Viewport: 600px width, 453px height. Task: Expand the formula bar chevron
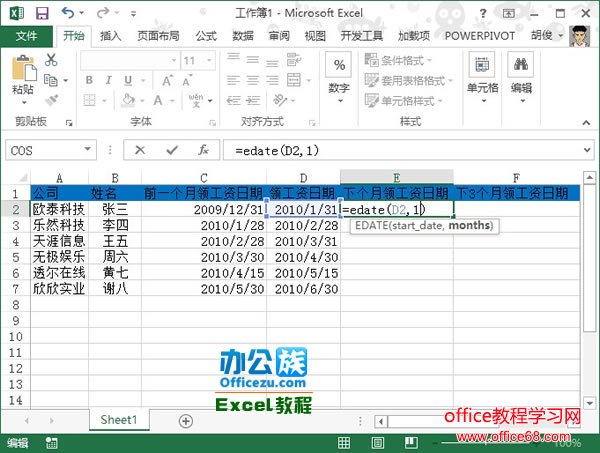point(587,150)
